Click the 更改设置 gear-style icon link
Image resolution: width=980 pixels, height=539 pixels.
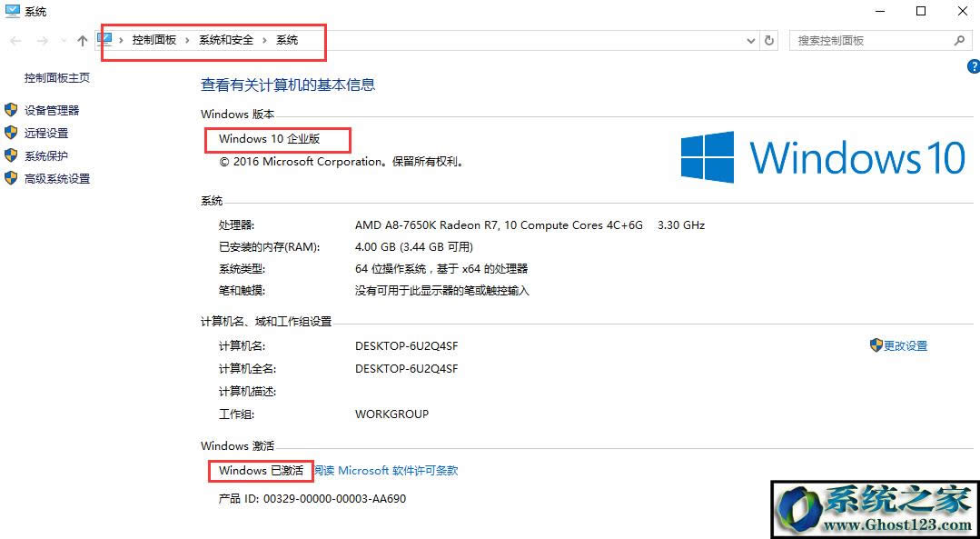pyautogui.click(x=876, y=345)
